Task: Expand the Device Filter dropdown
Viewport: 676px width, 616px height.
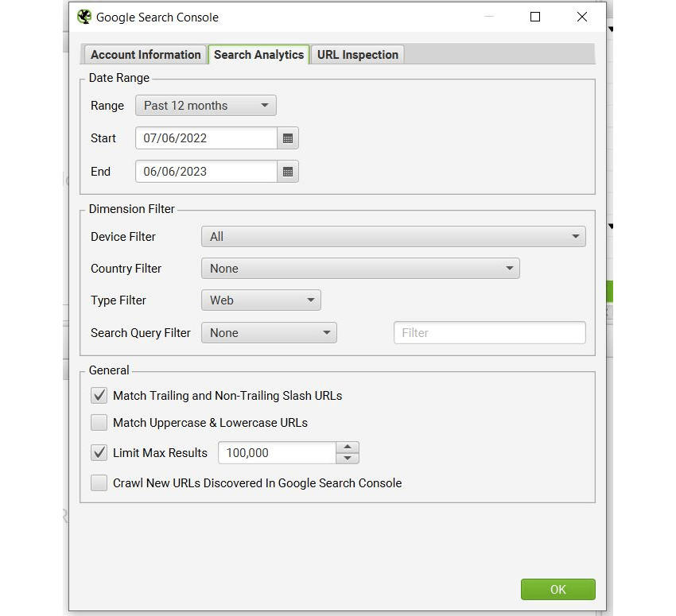Action: click(393, 237)
